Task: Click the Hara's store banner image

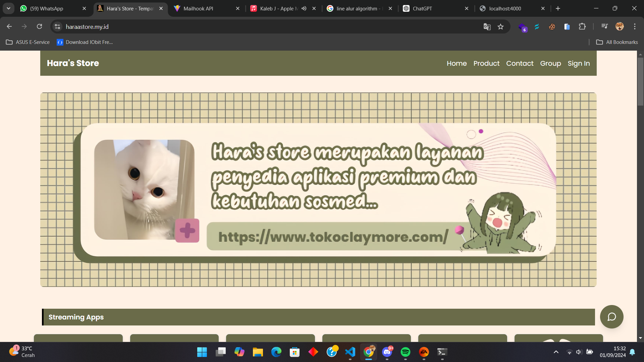Action: (x=318, y=190)
